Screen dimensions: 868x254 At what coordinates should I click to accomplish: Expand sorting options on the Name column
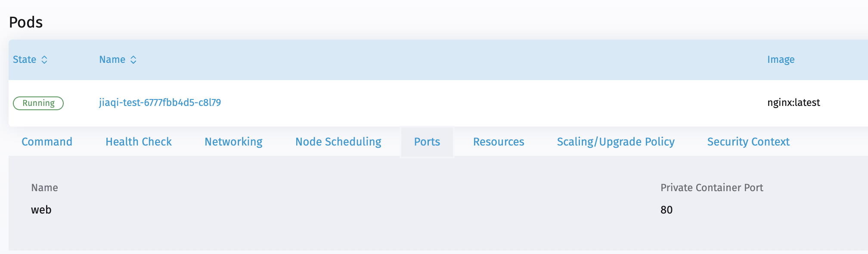coord(133,60)
